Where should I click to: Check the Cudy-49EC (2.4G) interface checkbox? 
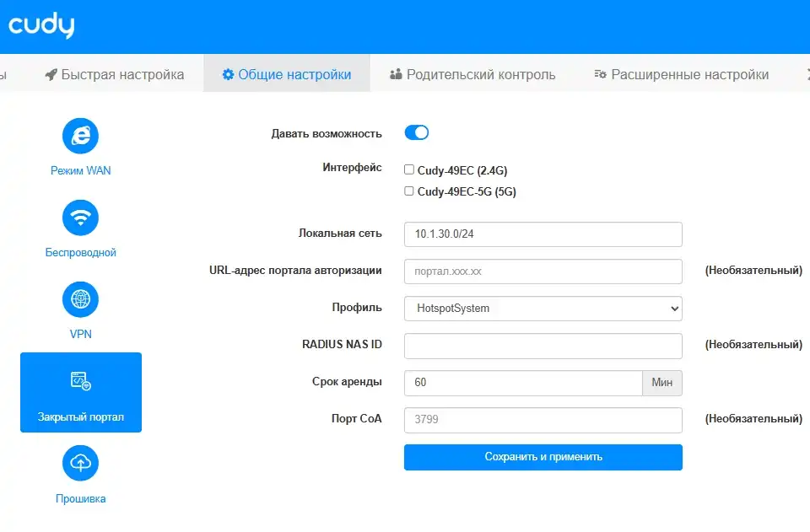(x=408, y=169)
